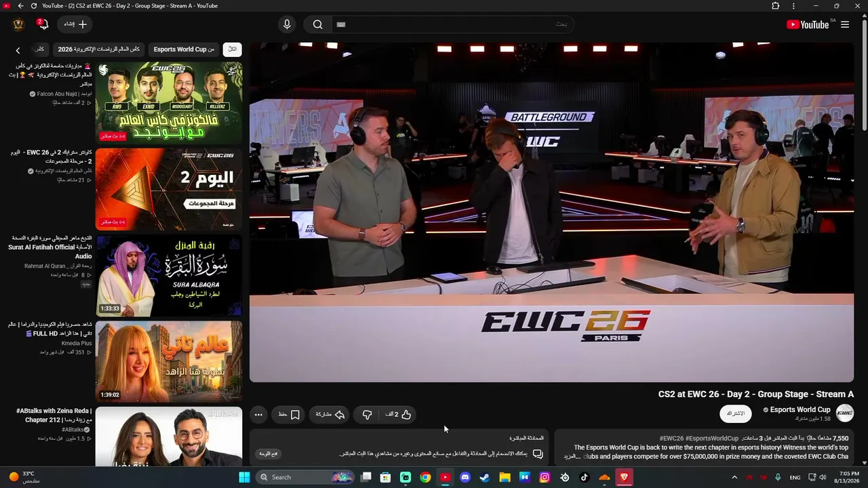Open the ABtalks Zeina Reda thumbnail
This screenshot has height=488, width=868.
(168, 437)
